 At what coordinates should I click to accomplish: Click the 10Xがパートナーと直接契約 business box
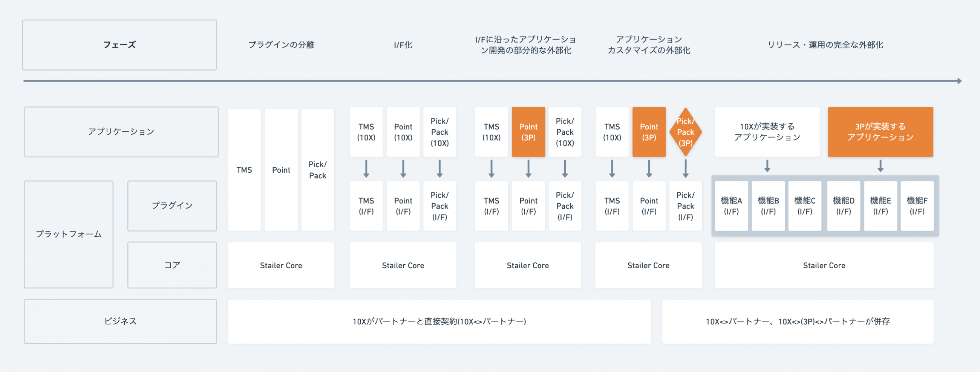pos(439,321)
